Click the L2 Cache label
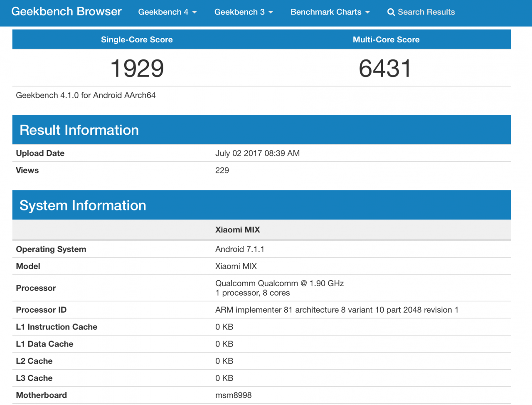The image size is (532, 405). tap(34, 361)
